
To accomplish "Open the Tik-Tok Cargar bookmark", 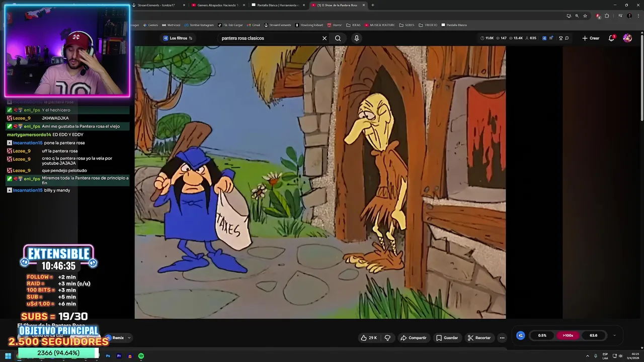I will point(230,25).
